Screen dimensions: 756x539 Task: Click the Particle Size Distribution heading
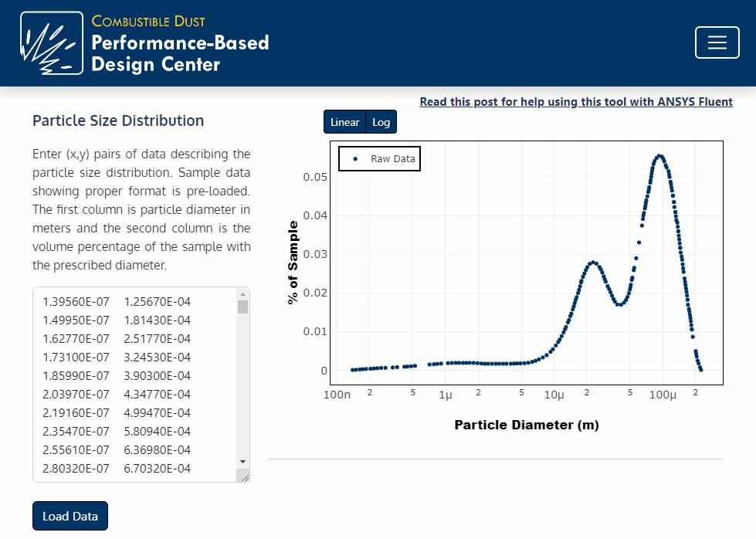coord(118,120)
